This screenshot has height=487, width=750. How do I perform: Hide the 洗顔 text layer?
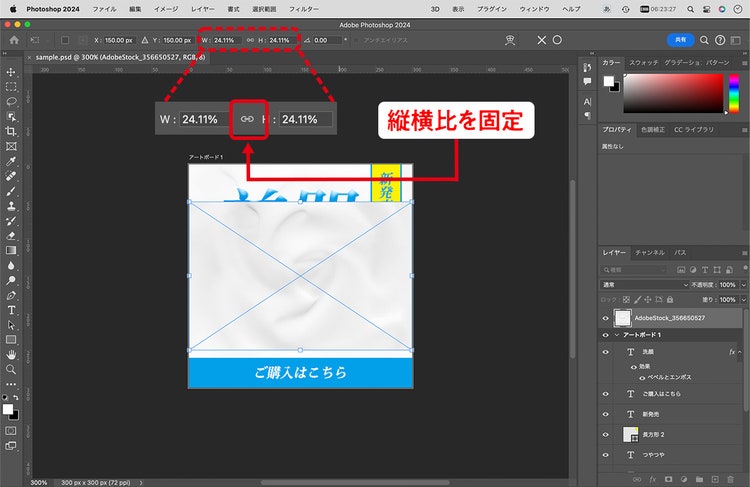click(606, 352)
